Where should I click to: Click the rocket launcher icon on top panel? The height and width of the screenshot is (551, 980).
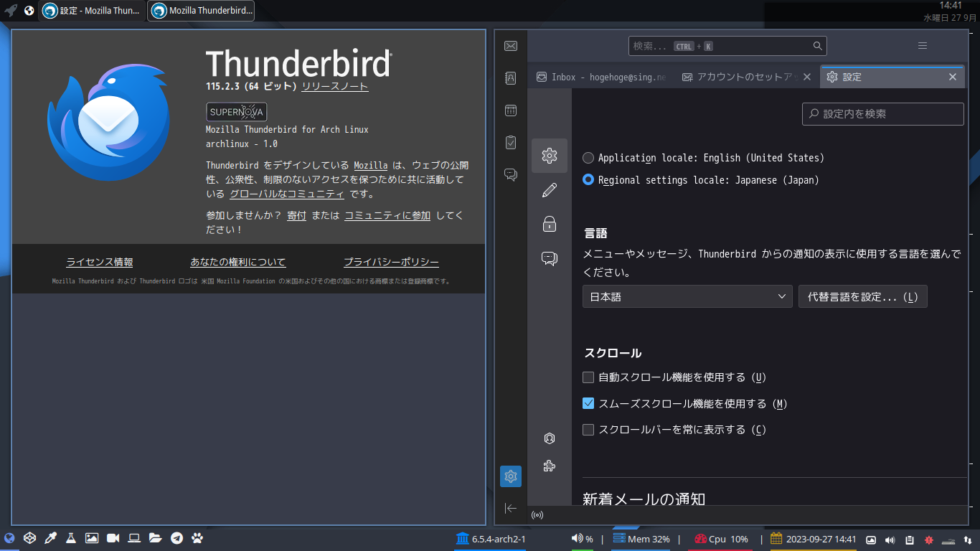[11, 11]
